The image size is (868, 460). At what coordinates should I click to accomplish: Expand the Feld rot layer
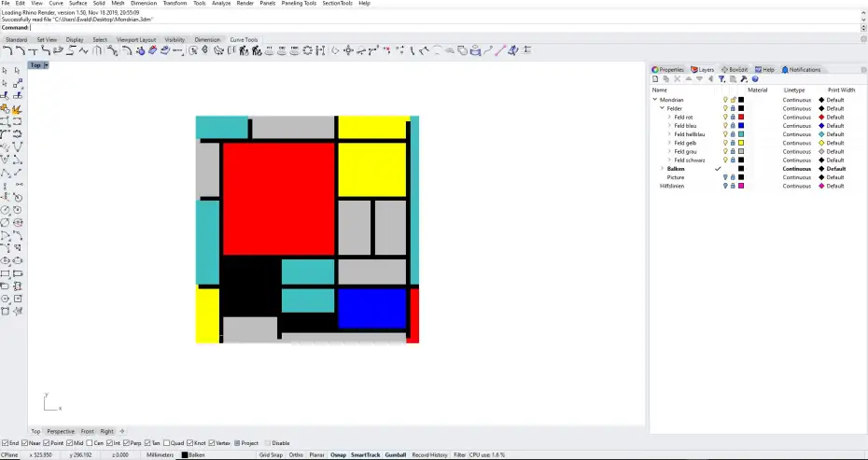click(x=669, y=118)
